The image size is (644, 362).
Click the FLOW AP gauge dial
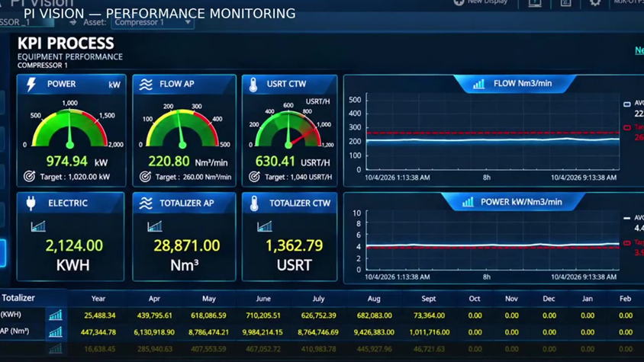[x=182, y=127]
